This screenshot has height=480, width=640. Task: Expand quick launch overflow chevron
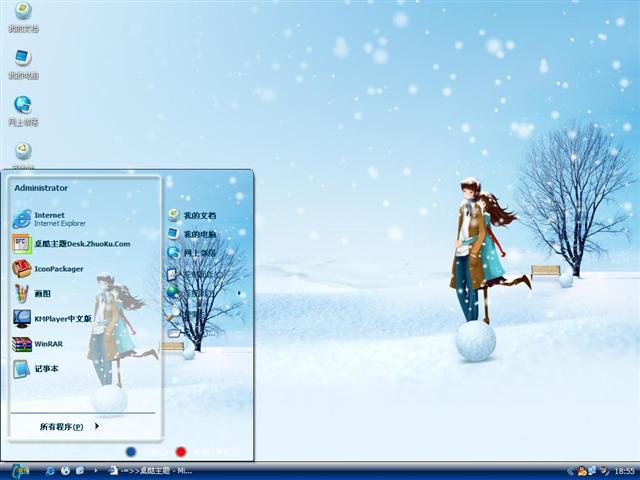coord(96,471)
